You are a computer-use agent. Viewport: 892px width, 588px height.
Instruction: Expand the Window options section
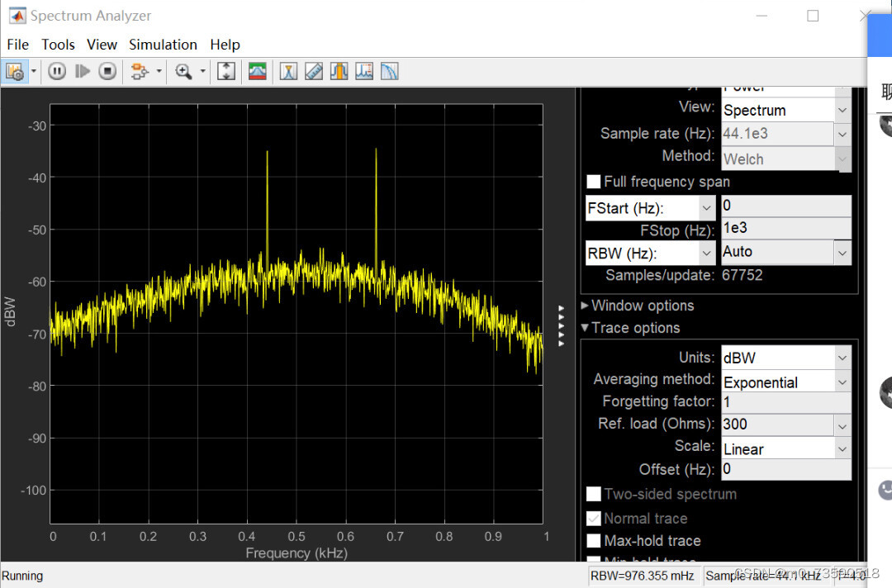tap(585, 306)
